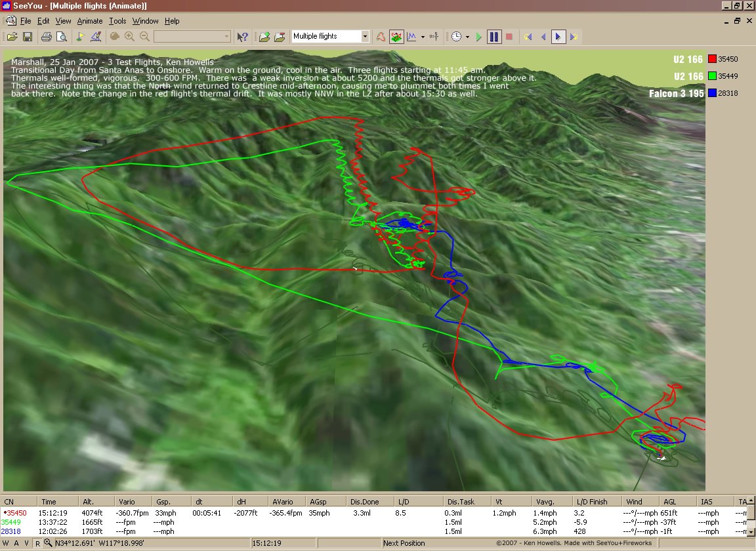
Task: Open the clock time options dropdown arrow
Action: pos(467,37)
